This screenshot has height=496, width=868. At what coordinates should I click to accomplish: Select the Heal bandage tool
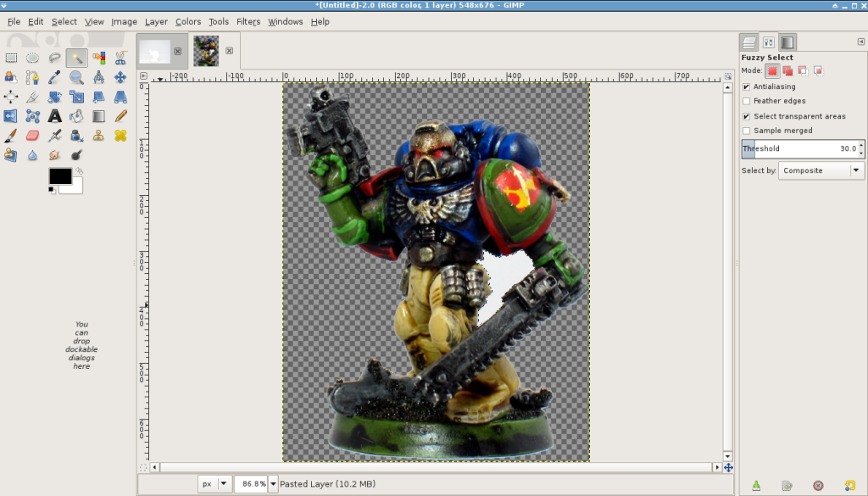pyautogui.click(x=120, y=136)
